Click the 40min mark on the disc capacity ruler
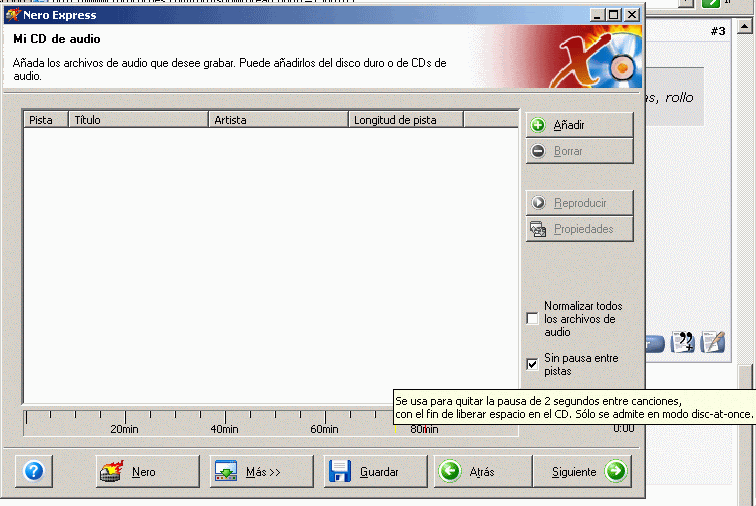 click(x=225, y=429)
